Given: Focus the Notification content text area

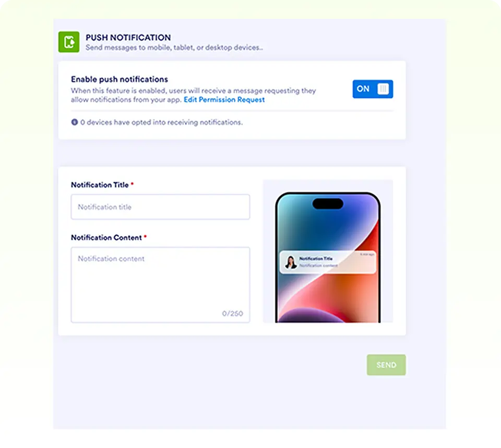Looking at the screenshot, I should click(x=160, y=285).
